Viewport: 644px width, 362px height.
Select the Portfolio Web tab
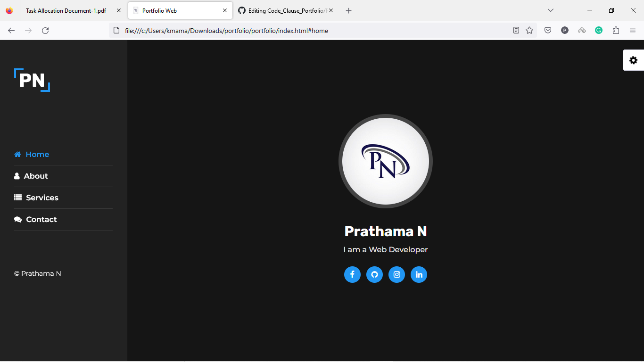coord(180,10)
